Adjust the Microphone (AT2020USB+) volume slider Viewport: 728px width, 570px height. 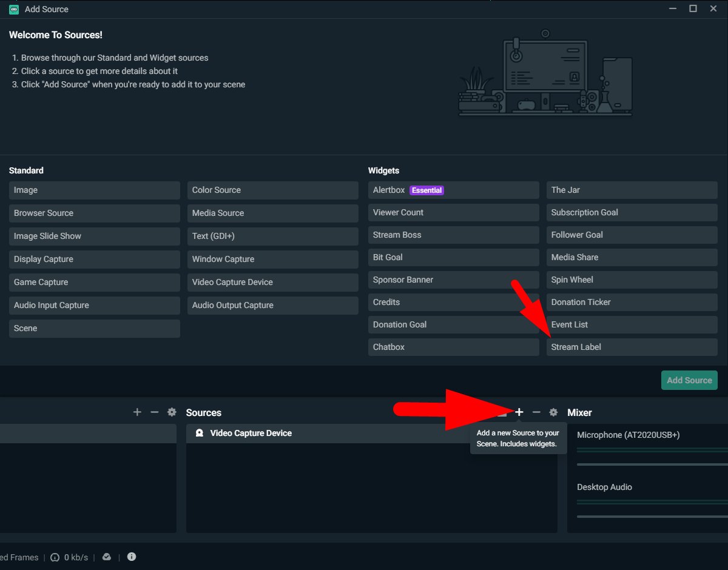coord(652,464)
